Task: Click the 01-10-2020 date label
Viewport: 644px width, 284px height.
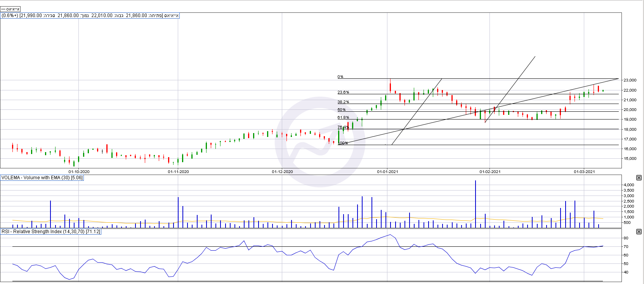Action: (x=79, y=171)
